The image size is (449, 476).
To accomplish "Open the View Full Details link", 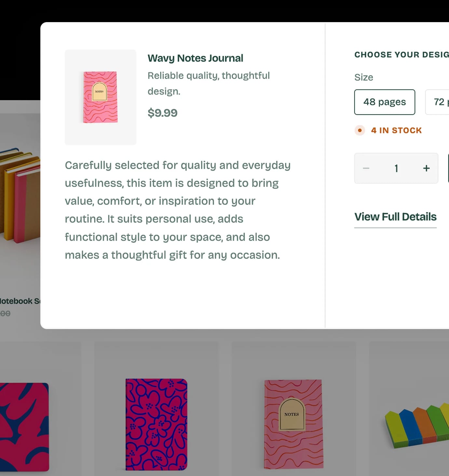I will coord(395,217).
